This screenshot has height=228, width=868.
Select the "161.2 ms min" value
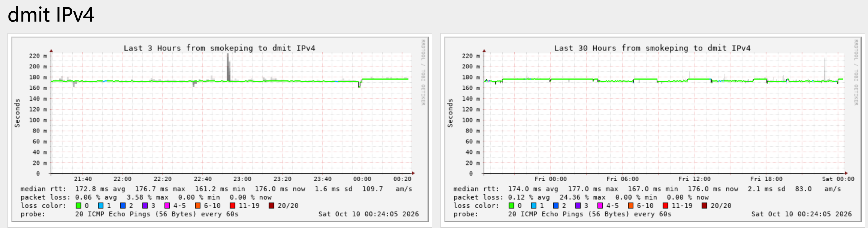(220, 189)
